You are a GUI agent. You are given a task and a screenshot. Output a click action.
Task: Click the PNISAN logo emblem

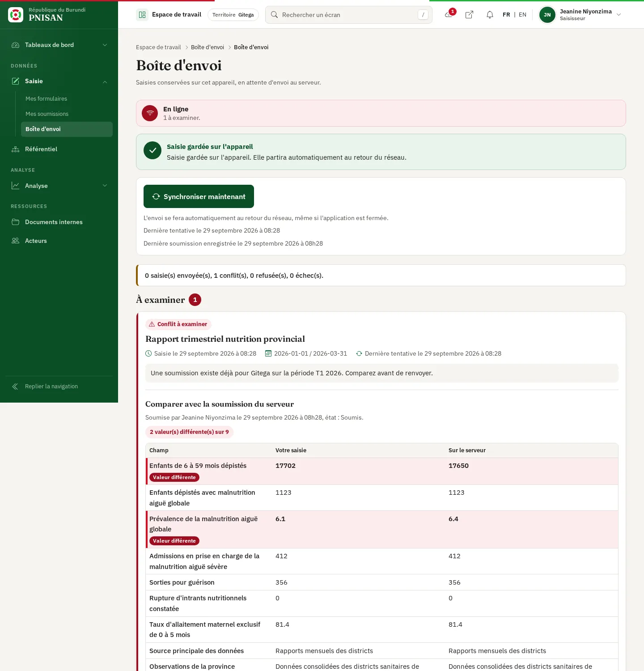pos(16,15)
